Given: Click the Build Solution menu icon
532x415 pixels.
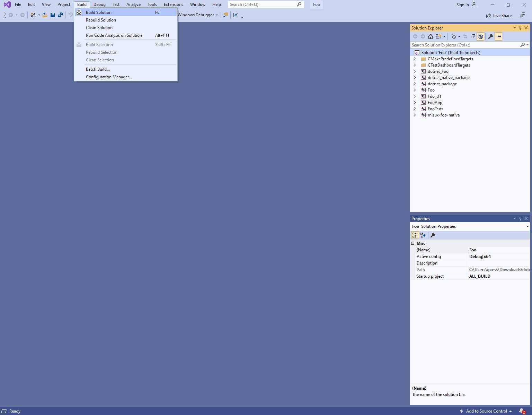Looking at the screenshot, I should [x=79, y=12].
